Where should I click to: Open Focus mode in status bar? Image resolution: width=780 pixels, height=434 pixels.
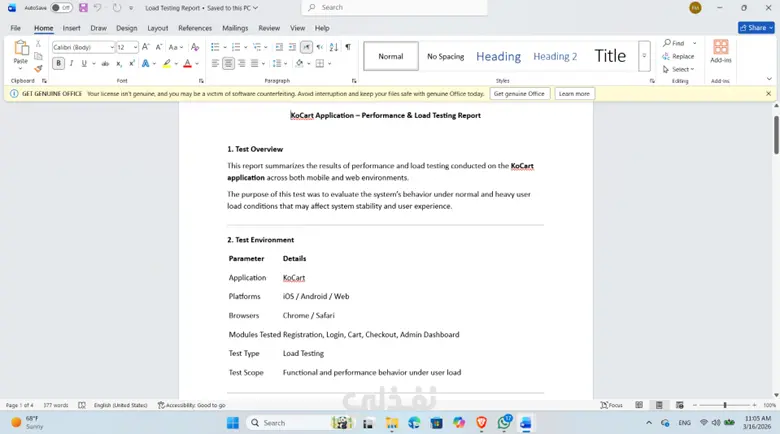[611, 405]
